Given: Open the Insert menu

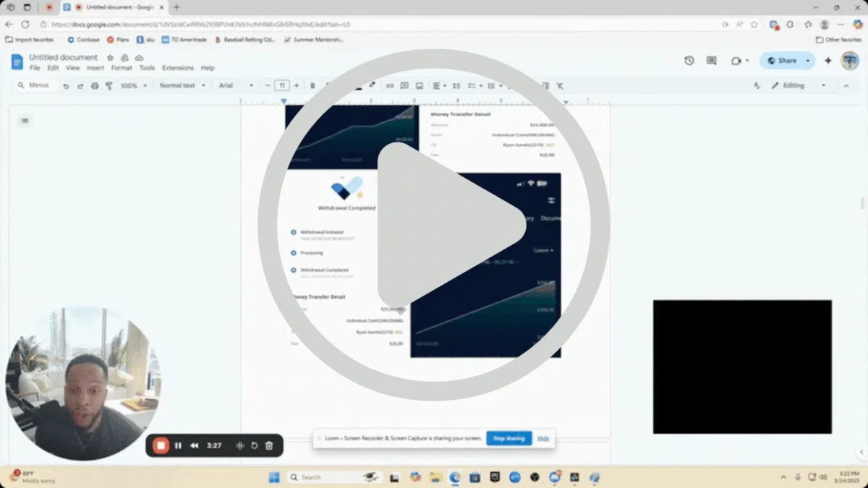Looking at the screenshot, I should pyautogui.click(x=95, y=68).
